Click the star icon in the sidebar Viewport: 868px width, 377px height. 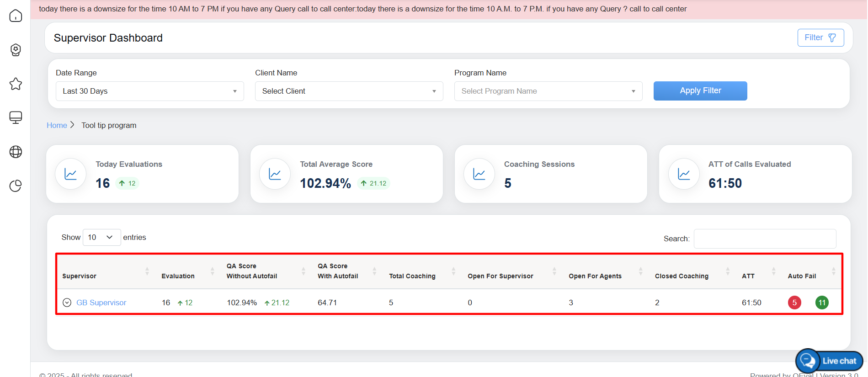point(16,84)
